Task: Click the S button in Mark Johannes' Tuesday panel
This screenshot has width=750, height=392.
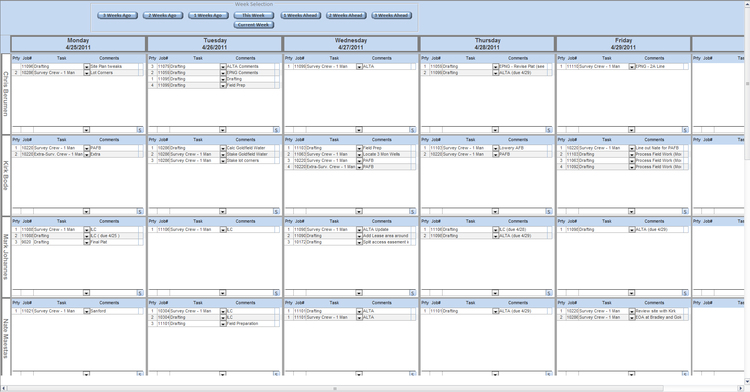Action: pos(276,293)
